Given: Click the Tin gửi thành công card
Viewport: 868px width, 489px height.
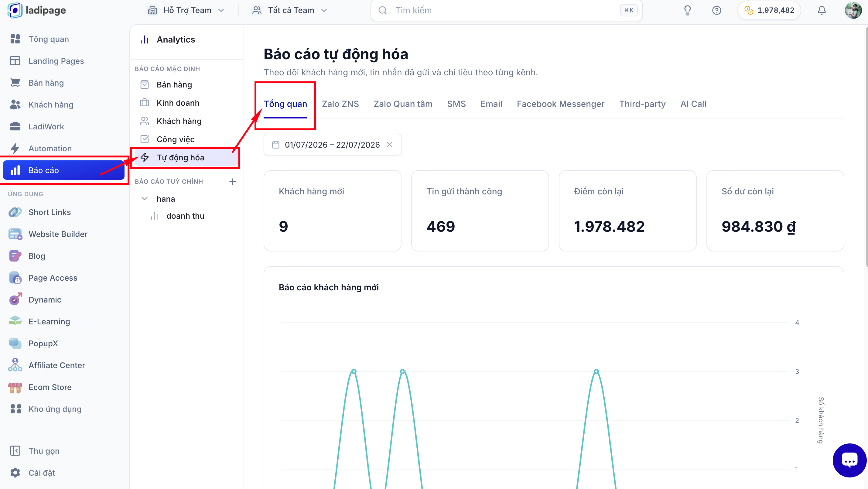Looking at the screenshot, I should 480,210.
